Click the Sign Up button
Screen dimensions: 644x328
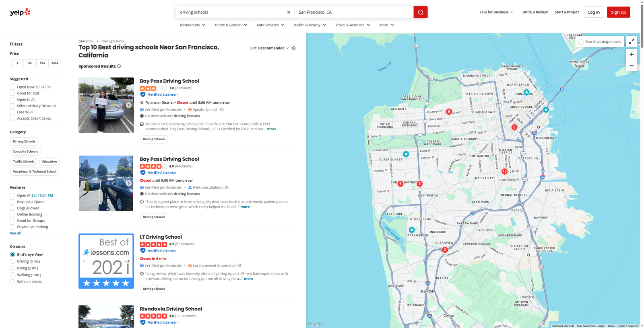point(618,12)
